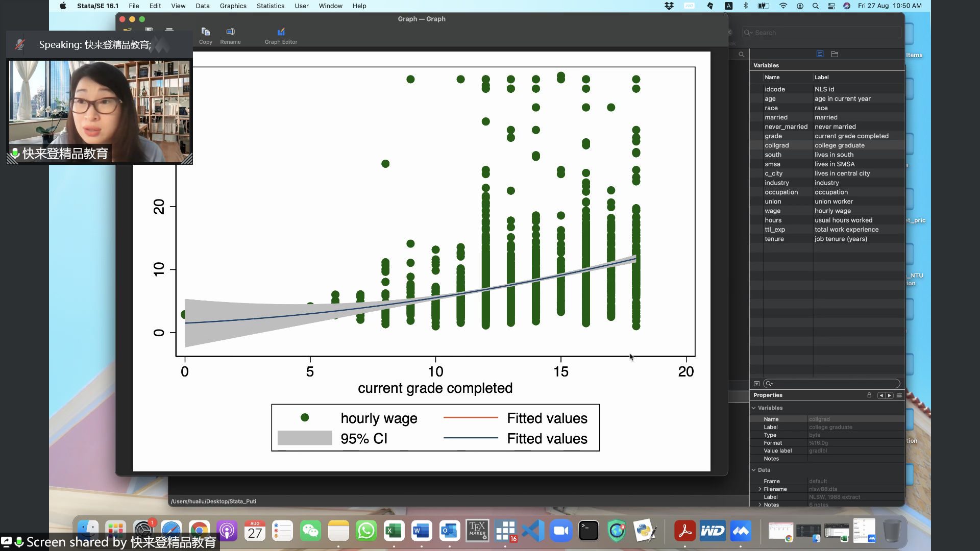Expand the Filename property row
Viewport: 980px width, 551px height.
pos(759,489)
